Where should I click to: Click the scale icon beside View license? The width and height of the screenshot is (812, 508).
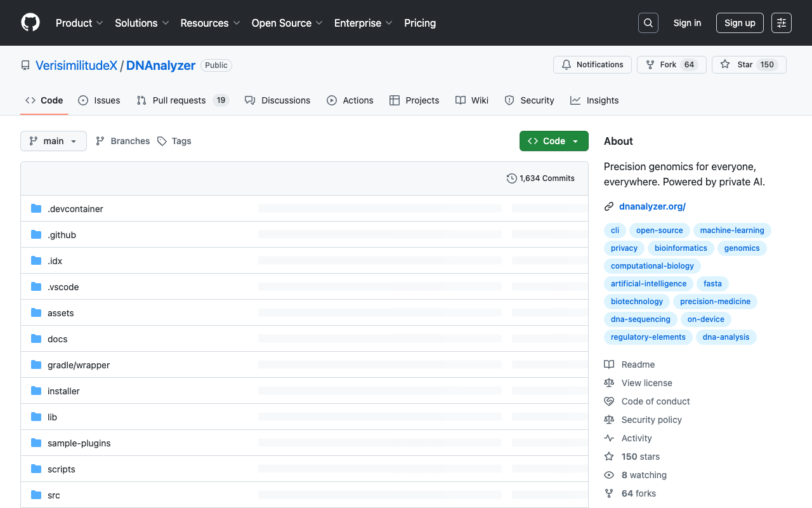[x=609, y=383]
